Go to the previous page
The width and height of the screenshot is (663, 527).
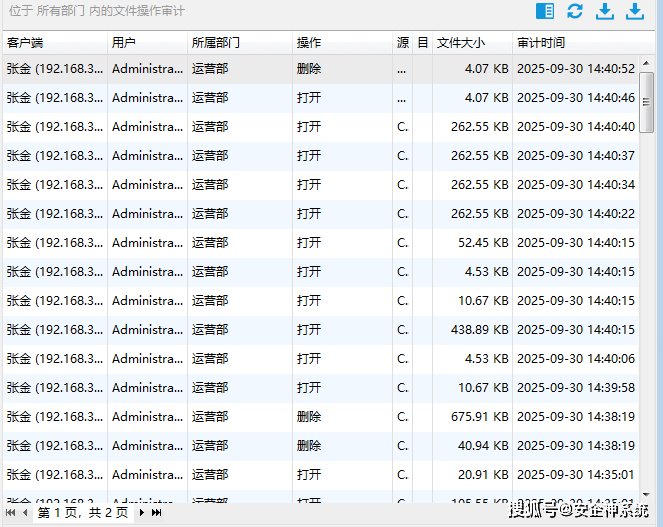pos(25,513)
